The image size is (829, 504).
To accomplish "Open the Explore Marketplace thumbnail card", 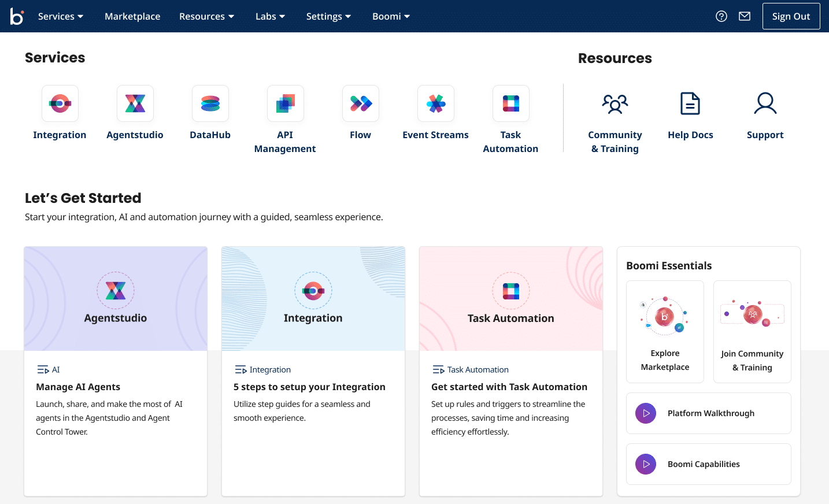I will (665, 332).
